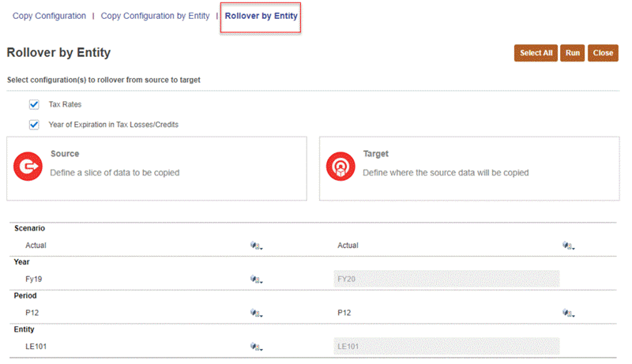Switch to Copy Configuration by Entity tab
Viewport: 632px width, 364px height.
coord(155,16)
